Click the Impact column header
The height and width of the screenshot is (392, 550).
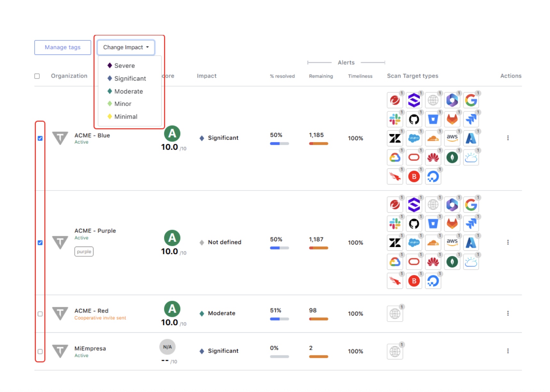[x=206, y=76]
